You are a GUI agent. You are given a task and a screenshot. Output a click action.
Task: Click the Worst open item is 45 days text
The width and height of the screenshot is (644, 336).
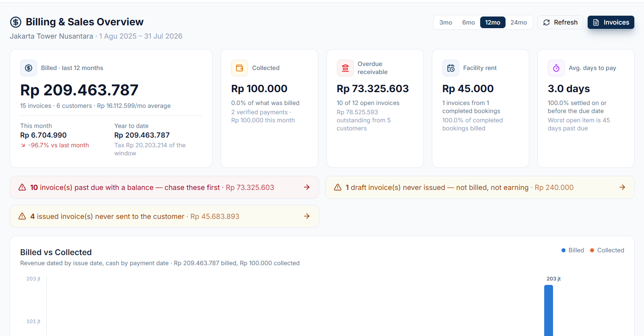pos(579,124)
